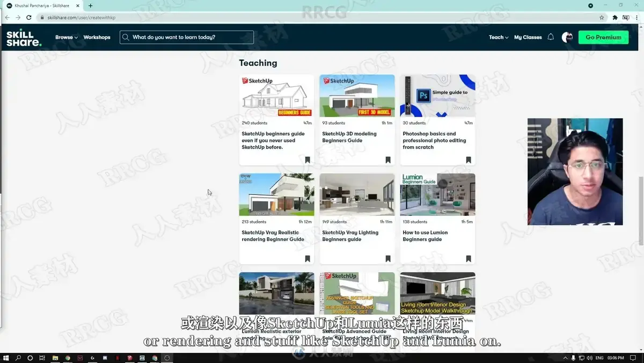Image resolution: width=644 pixels, height=363 pixels.
Task: Open the SketchUp First 3D Model thumbnail
Action: pyautogui.click(x=357, y=96)
